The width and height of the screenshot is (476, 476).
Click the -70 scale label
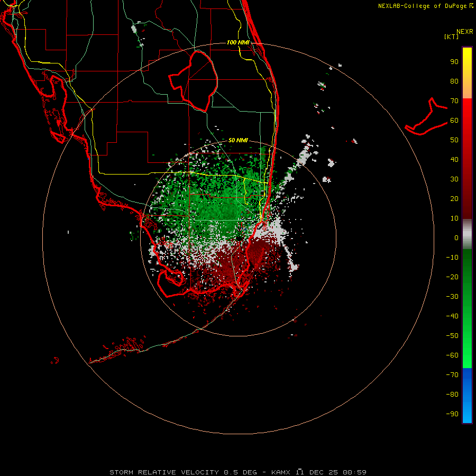click(x=452, y=375)
